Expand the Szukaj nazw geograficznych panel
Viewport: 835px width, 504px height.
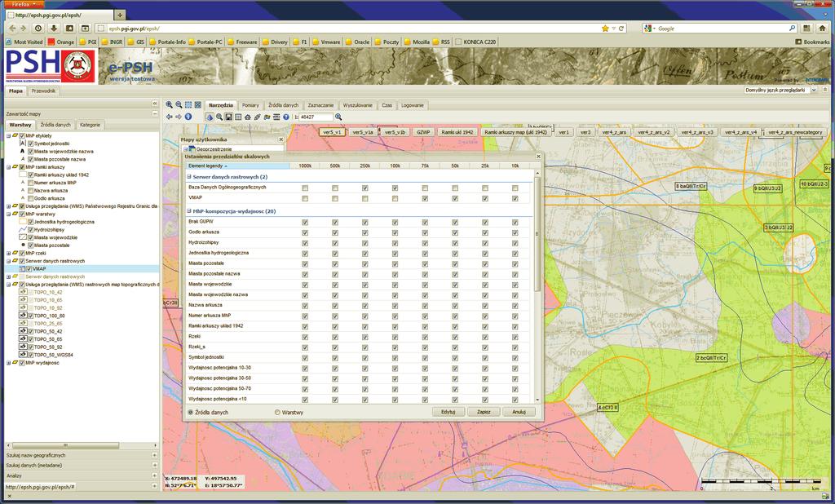point(154,456)
